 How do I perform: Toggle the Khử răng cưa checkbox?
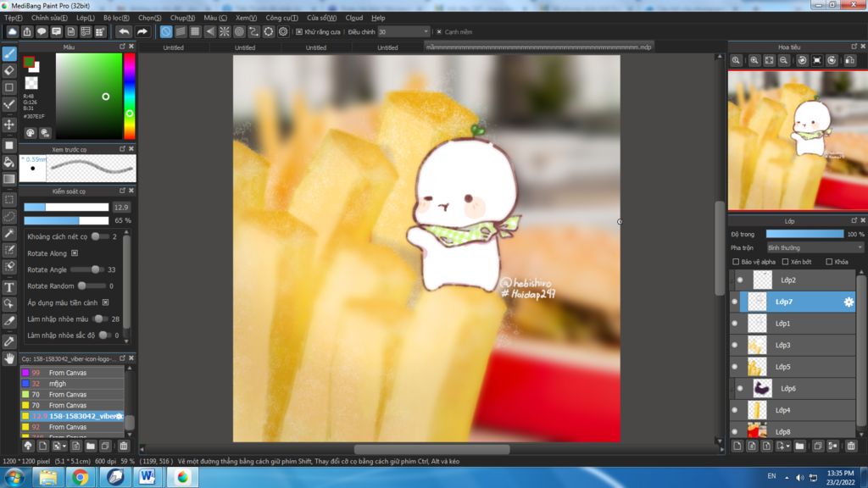[x=299, y=32]
